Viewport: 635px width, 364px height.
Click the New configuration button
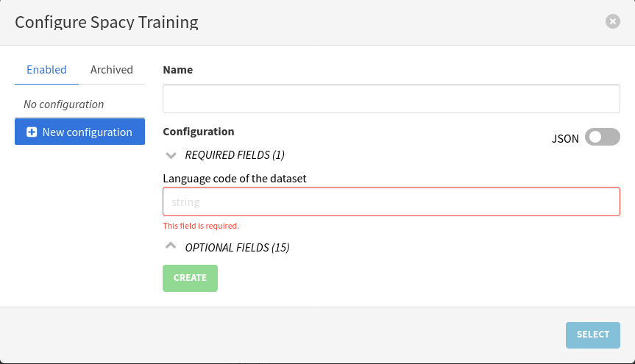(x=79, y=132)
